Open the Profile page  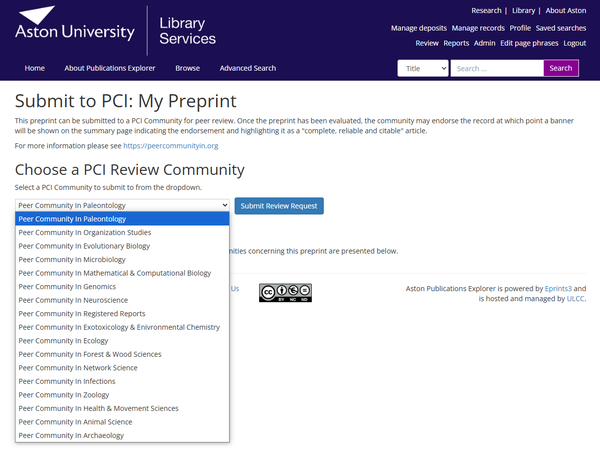coord(520,28)
